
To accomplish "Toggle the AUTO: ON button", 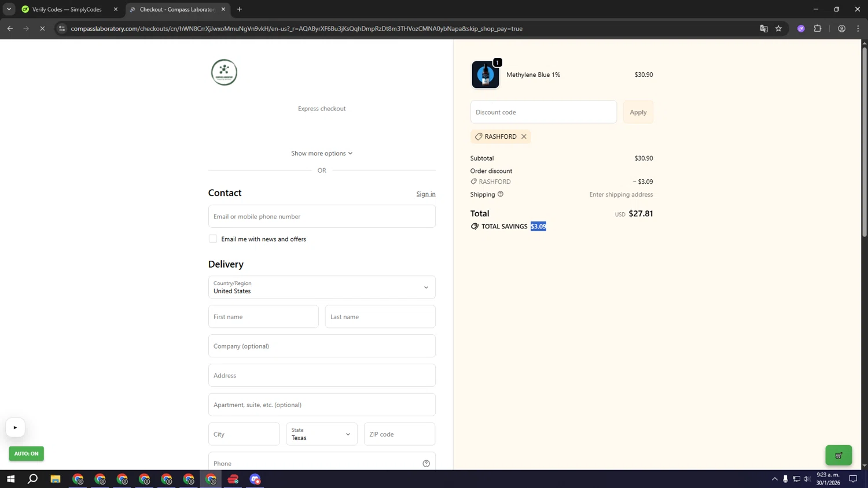I will (27, 453).
